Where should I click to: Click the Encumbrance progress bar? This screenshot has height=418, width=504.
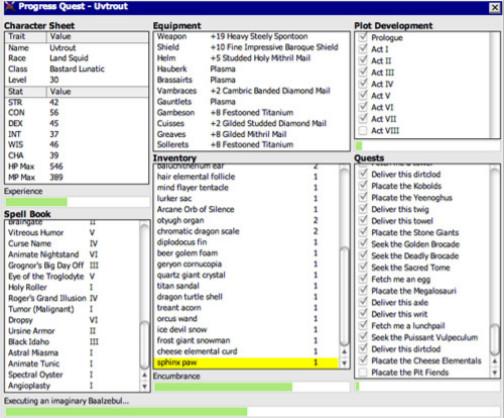tap(251, 387)
